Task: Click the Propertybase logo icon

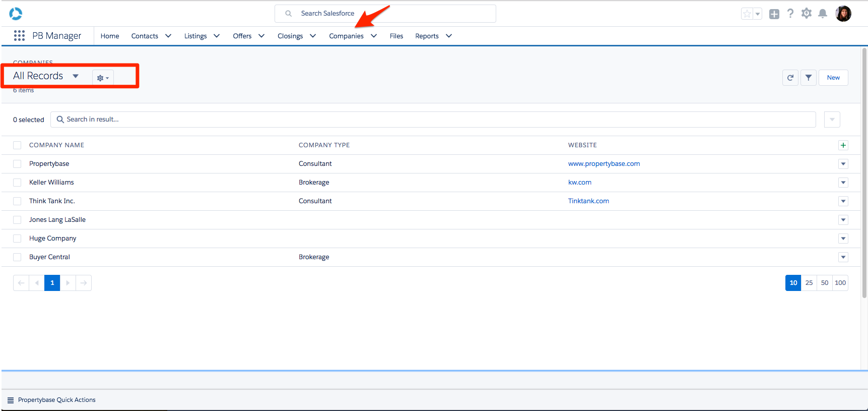Action: pyautogui.click(x=16, y=14)
